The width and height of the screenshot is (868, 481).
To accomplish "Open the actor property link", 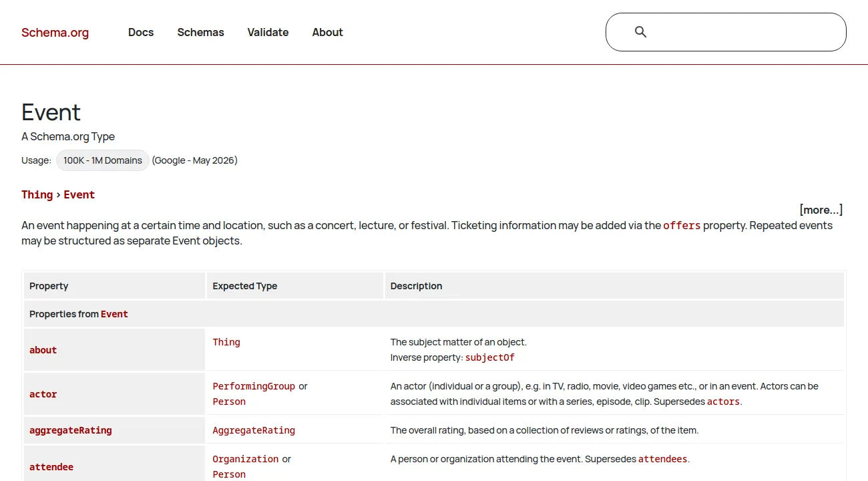I will (43, 394).
